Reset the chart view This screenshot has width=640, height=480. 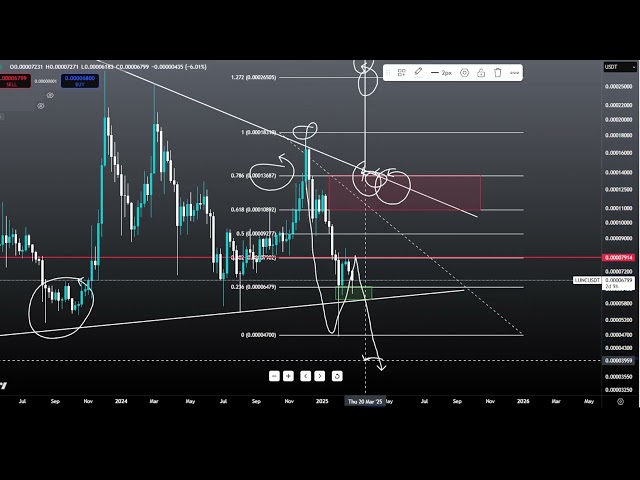(x=337, y=376)
